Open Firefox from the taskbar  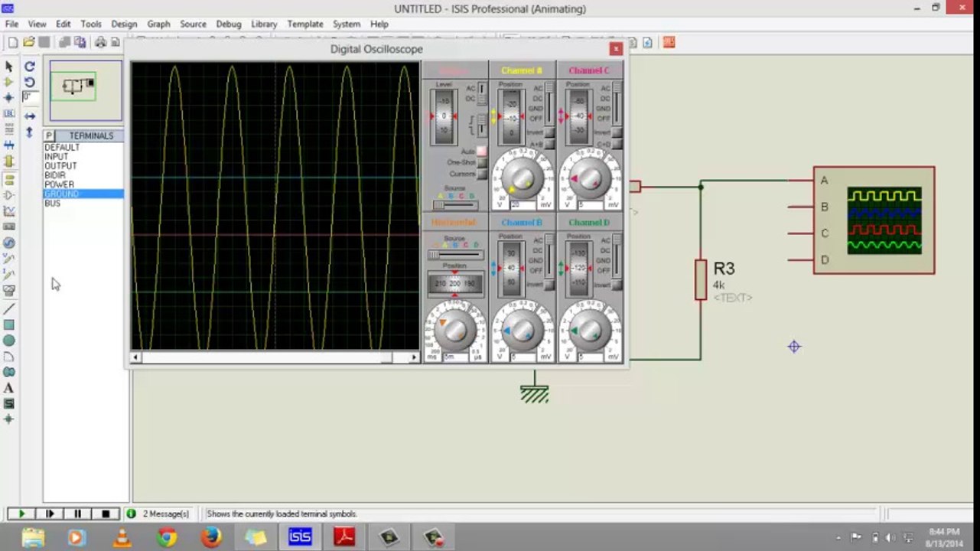tap(211, 537)
